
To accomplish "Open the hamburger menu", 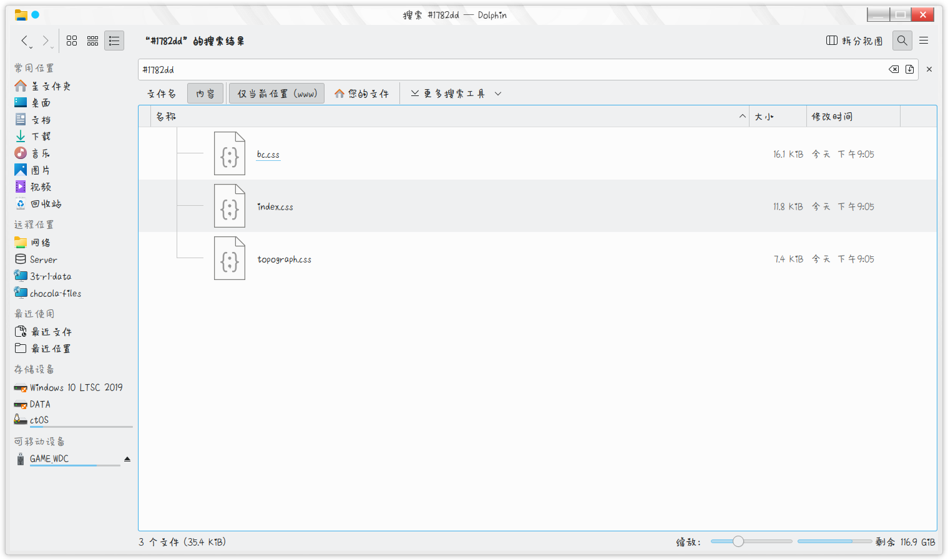I will pos(924,41).
